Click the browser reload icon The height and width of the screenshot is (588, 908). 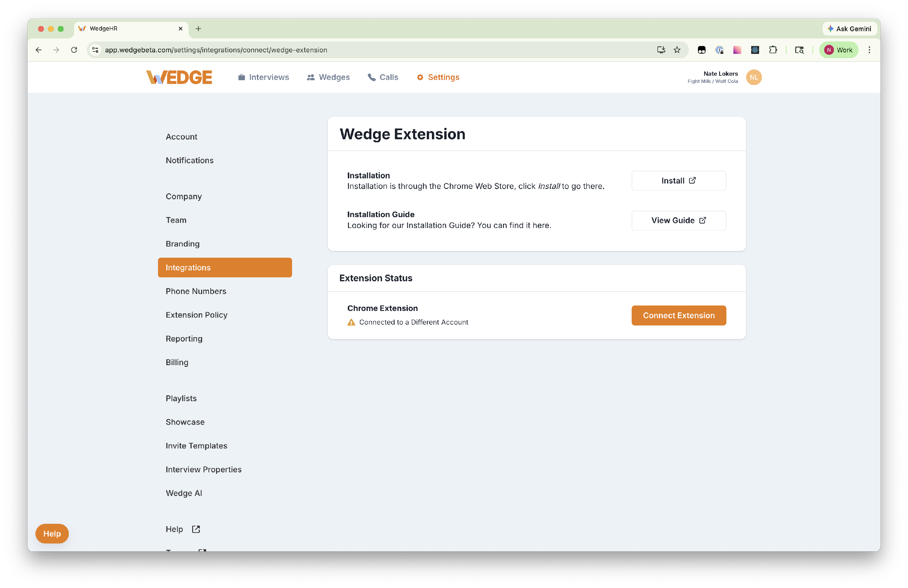click(74, 50)
